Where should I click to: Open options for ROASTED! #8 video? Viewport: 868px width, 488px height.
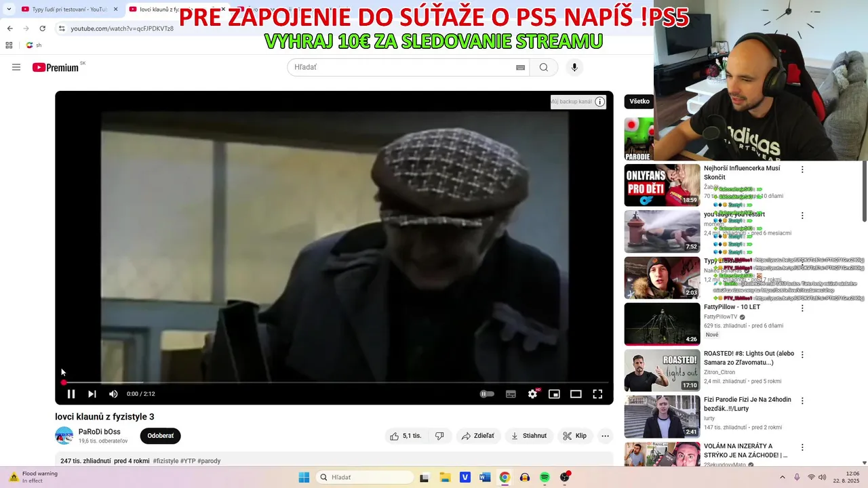[802, 354]
